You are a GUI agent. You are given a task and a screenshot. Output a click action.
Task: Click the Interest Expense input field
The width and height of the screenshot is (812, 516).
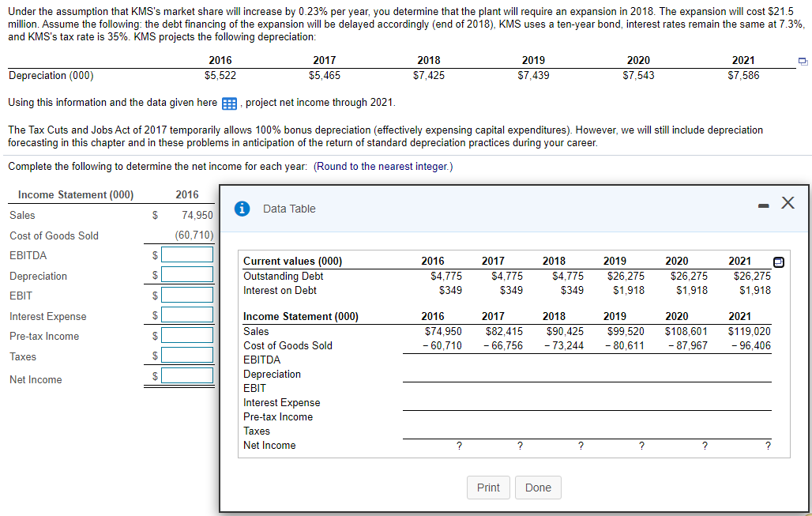tap(187, 315)
